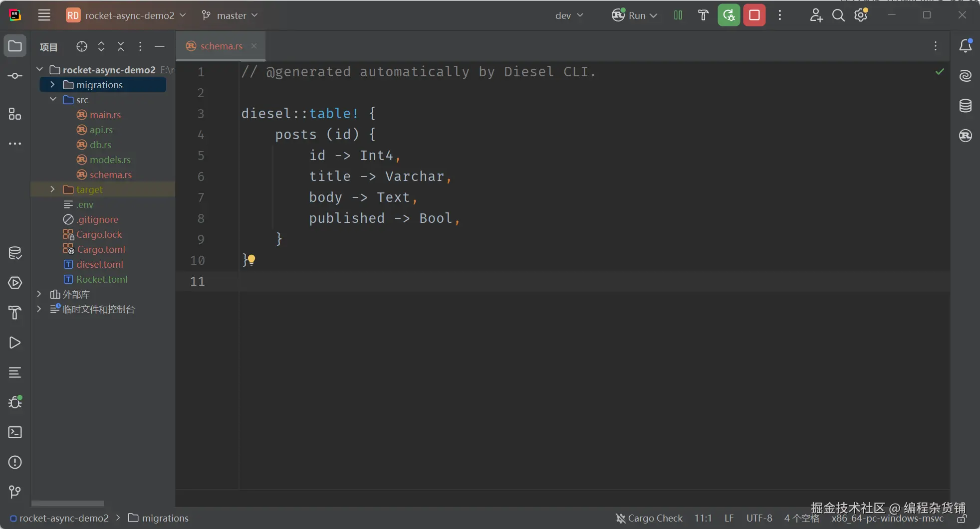
Task: Open the Project tool window folder icon
Action: [x=15, y=46]
